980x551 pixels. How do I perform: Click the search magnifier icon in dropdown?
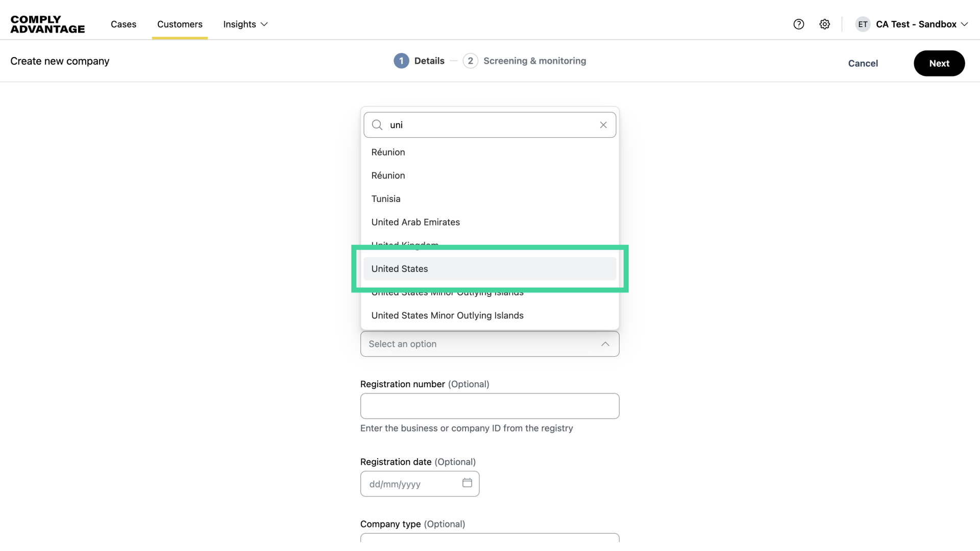(377, 125)
